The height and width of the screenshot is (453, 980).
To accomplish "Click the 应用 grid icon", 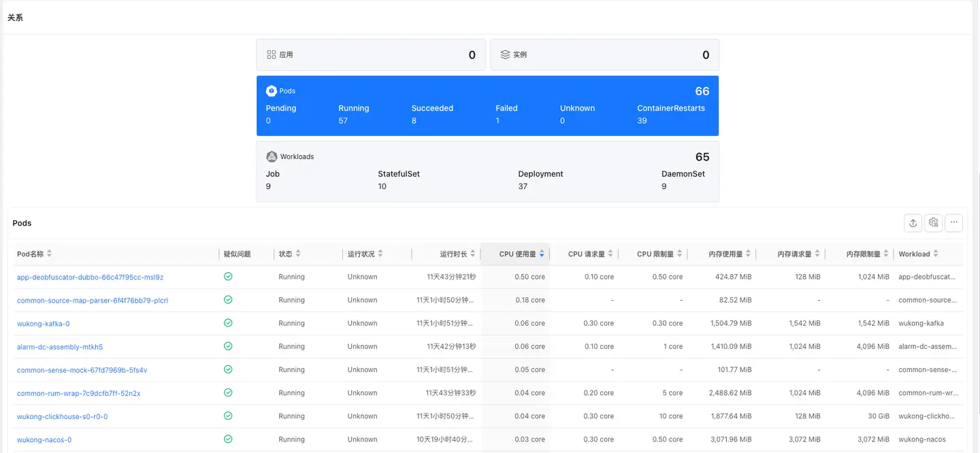I will (271, 54).
